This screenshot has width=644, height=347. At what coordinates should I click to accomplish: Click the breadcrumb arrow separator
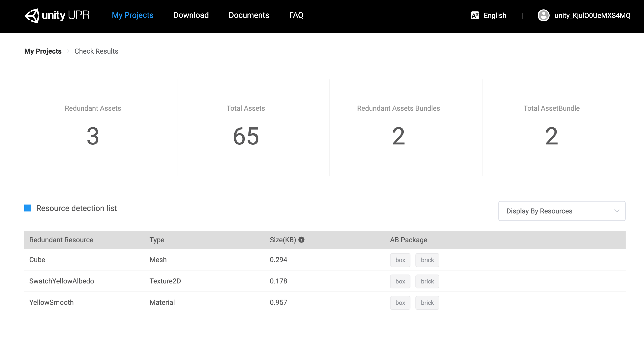[68, 51]
